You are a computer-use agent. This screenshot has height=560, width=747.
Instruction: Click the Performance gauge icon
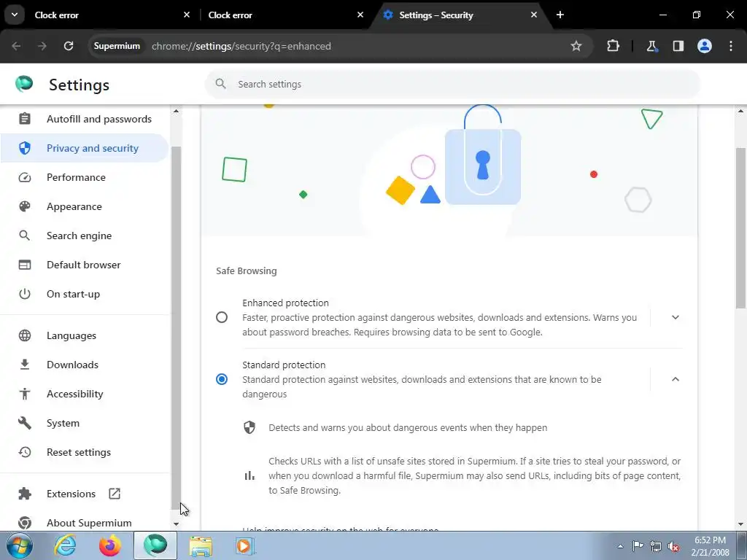click(25, 177)
